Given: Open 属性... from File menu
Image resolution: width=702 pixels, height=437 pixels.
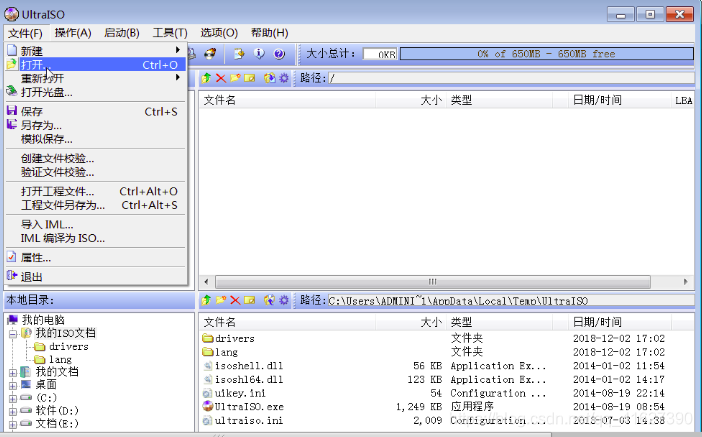Looking at the screenshot, I should tap(96, 258).
